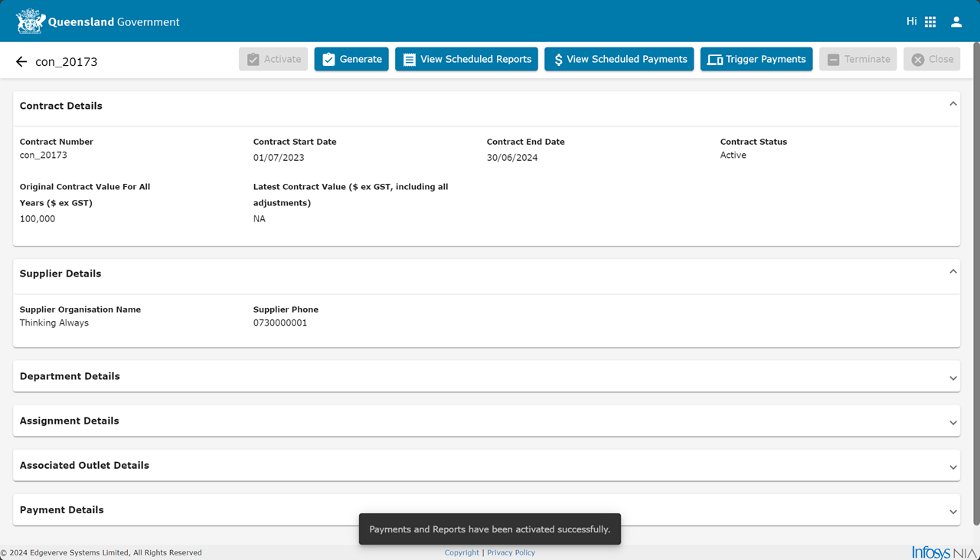Select the contract start date 01/07/2023
Viewport: 980px width, 560px height.
279,158
